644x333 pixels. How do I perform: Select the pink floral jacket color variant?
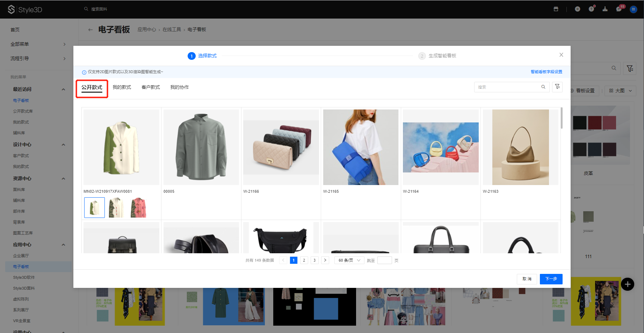[138, 207]
